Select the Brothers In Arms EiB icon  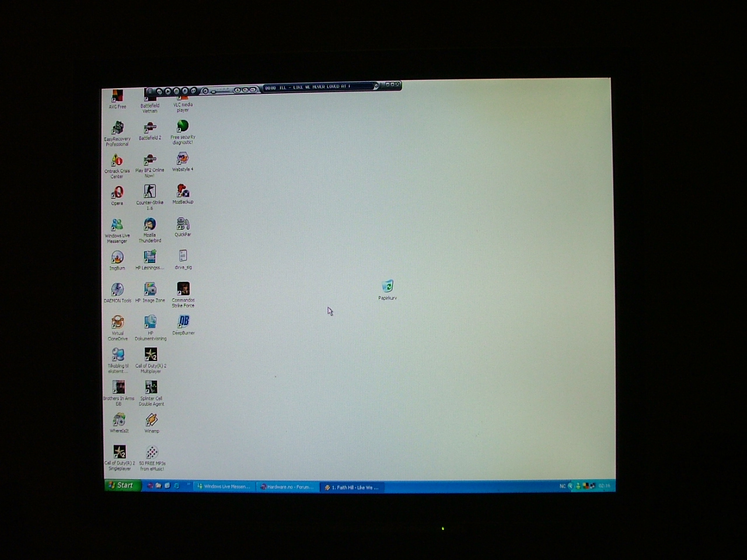point(118,394)
